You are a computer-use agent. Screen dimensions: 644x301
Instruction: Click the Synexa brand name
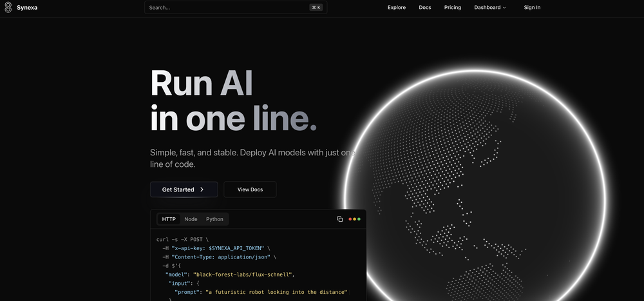tap(28, 8)
